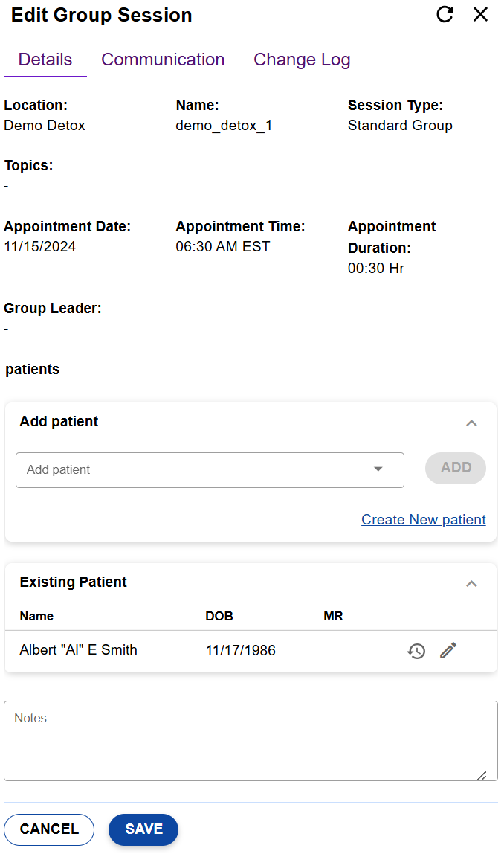Collapse the Add patient section
The image size is (504, 854).
471,423
